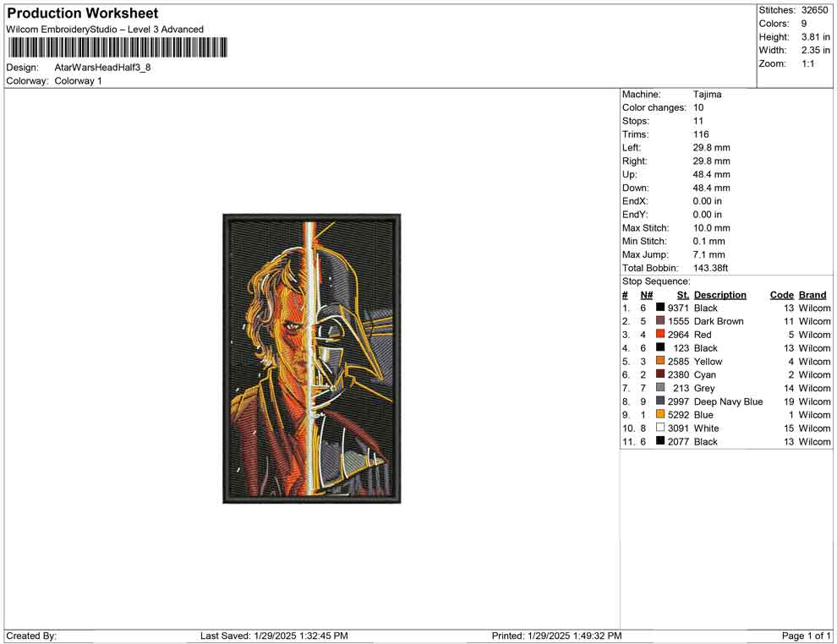Click the stitch count '9371'
This screenshot has width=837, height=644.
(678, 308)
